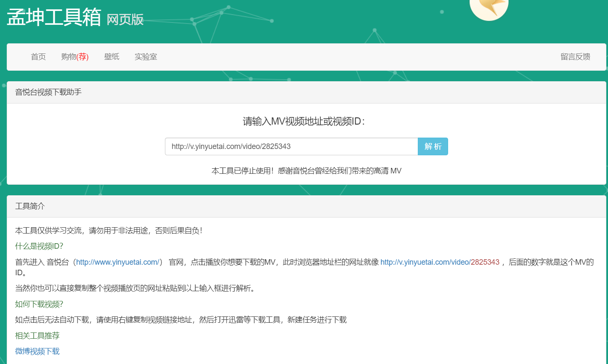The height and width of the screenshot is (364, 608).
Task: Open 留言反馈 feedback page
Action: pos(575,57)
